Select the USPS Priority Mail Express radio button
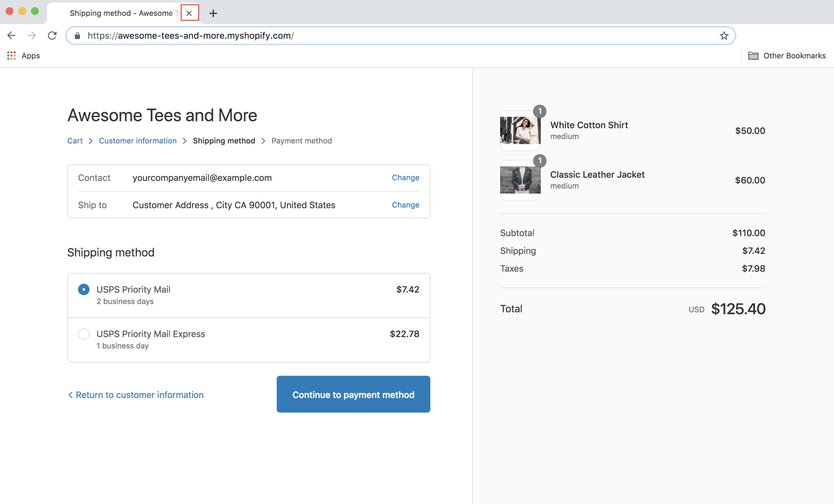834x504 pixels. (84, 334)
